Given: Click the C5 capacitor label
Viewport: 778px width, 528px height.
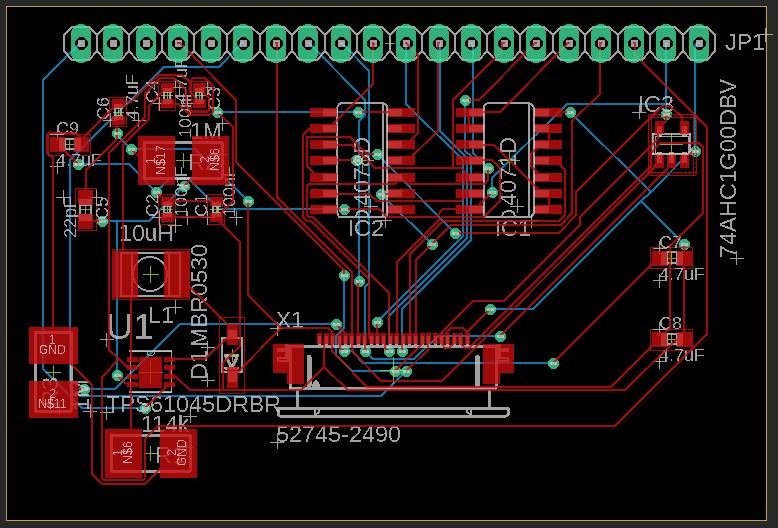Looking at the screenshot, I should click(102, 207).
